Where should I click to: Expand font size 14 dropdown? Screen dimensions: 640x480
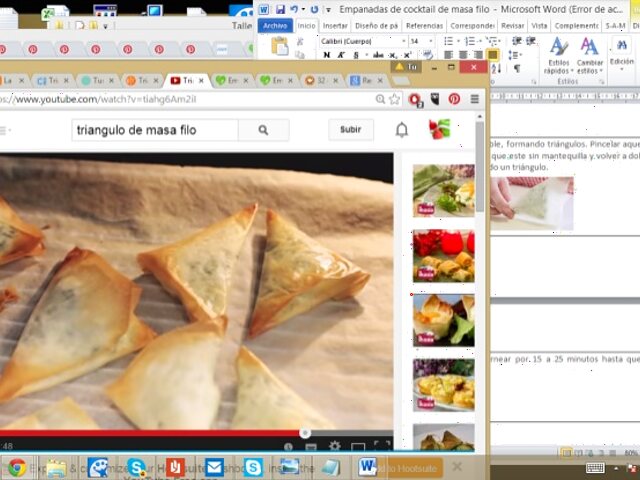point(431,41)
